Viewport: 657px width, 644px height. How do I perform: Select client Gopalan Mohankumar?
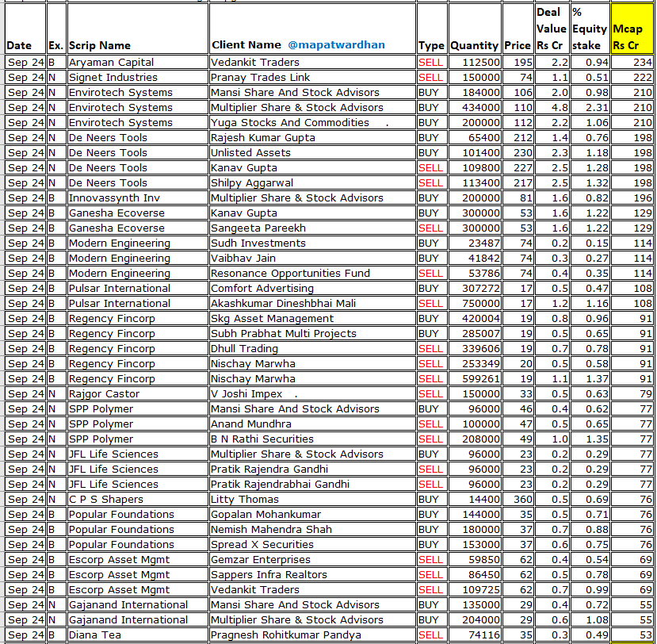pos(312,515)
